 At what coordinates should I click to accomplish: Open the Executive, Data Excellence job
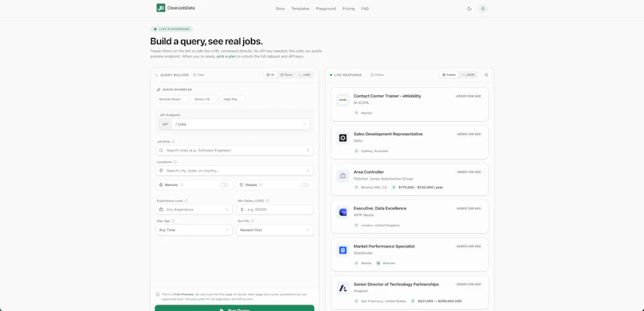pyautogui.click(x=380, y=209)
